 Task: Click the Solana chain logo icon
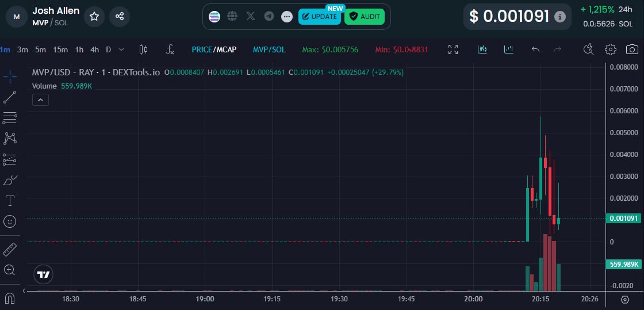(214, 17)
